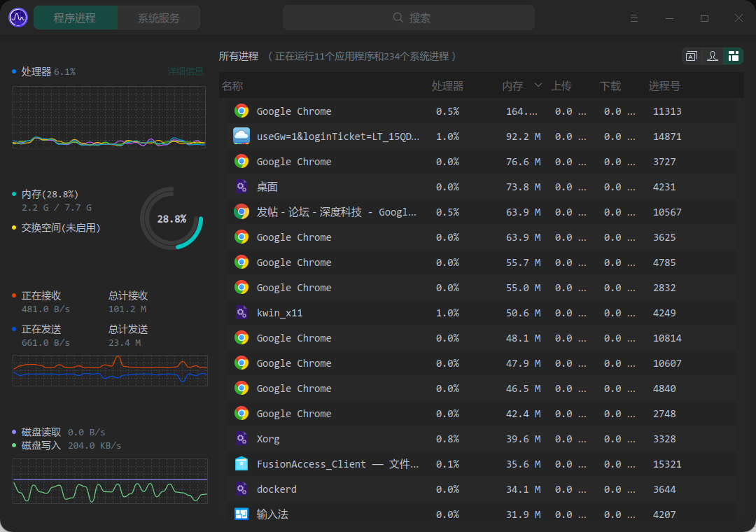Select dockerd process name
The width and height of the screenshot is (756, 532).
tap(276, 489)
